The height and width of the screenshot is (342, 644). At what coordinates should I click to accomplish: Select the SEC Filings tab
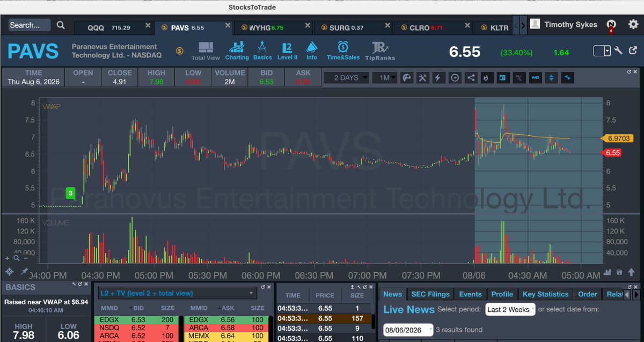tap(430, 294)
